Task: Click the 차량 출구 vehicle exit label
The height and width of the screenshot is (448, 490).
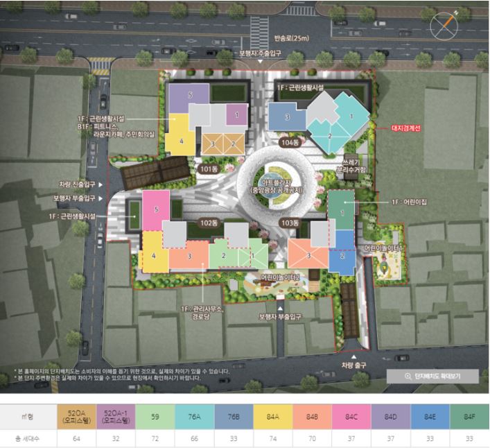Action: (x=353, y=365)
